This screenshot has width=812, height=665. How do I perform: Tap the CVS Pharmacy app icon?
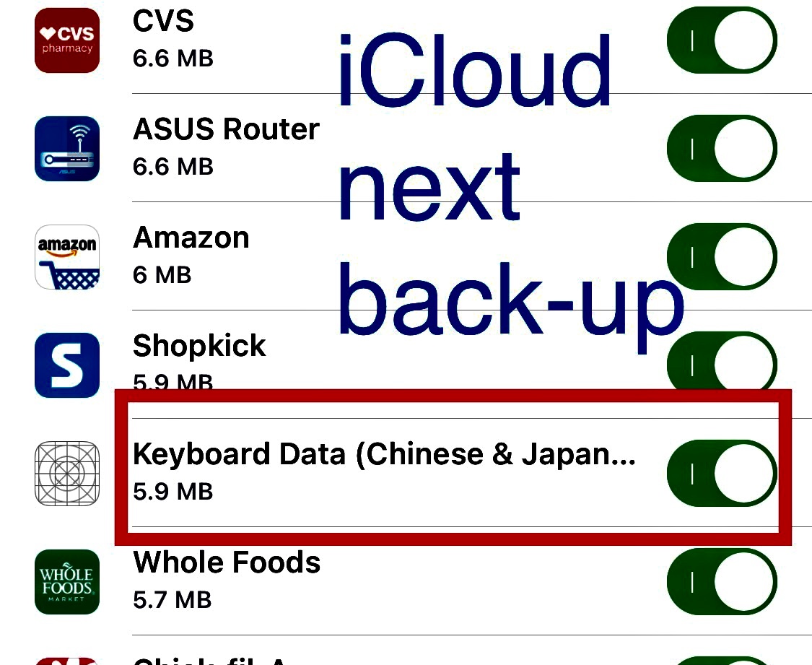66,40
